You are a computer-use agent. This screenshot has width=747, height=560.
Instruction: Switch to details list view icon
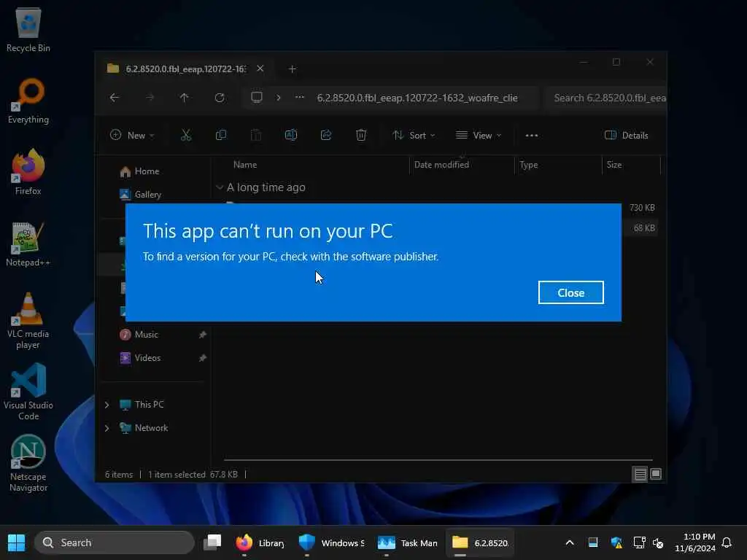pyautogui.click(x=640, y=474)
